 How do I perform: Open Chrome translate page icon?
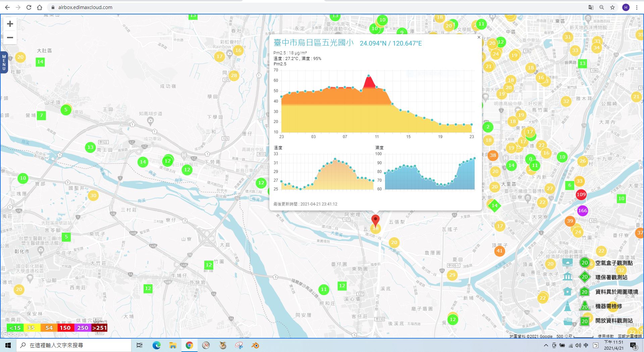tap(591, 7)
